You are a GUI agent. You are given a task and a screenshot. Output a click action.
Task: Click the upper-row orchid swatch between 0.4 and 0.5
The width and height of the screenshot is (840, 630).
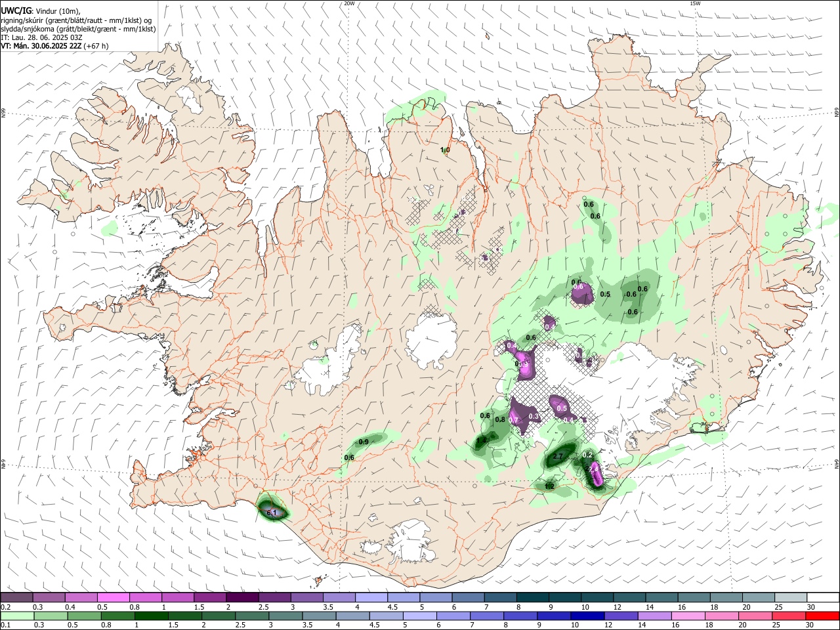[x=81, y=597]
